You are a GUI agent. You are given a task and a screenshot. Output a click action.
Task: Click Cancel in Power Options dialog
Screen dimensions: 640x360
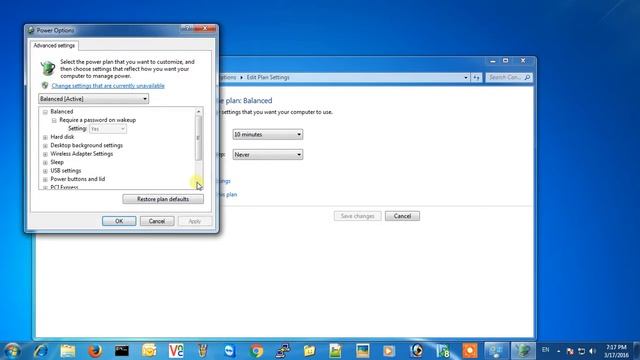(157, 221)
